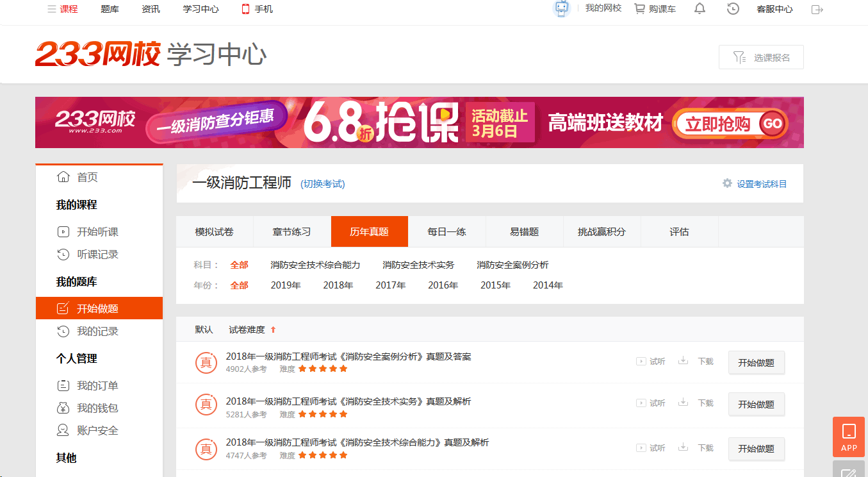Viewport: 868px width, 477px height.
Task: Click the play icon beside 开始听课
Action: (x=63, y=232)
